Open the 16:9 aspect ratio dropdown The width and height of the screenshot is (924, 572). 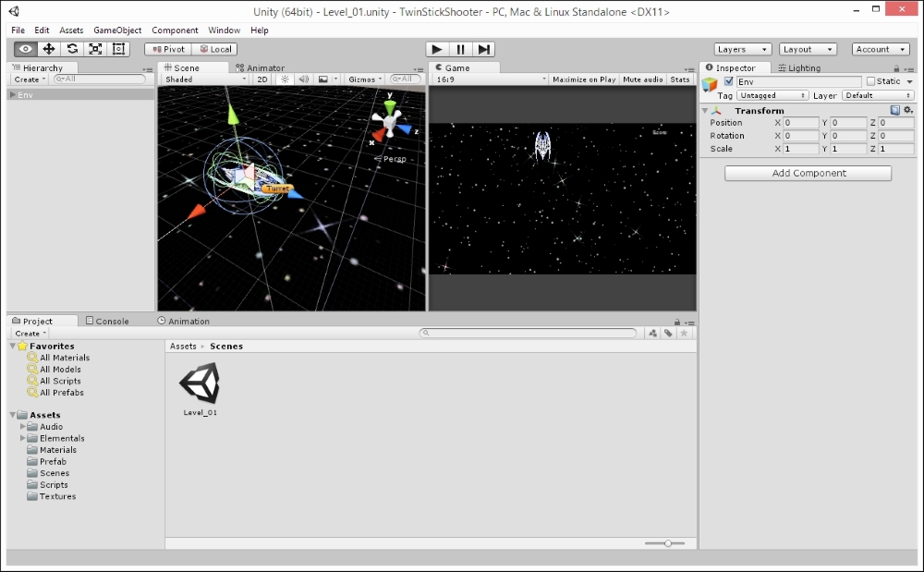tap(491, 79)
